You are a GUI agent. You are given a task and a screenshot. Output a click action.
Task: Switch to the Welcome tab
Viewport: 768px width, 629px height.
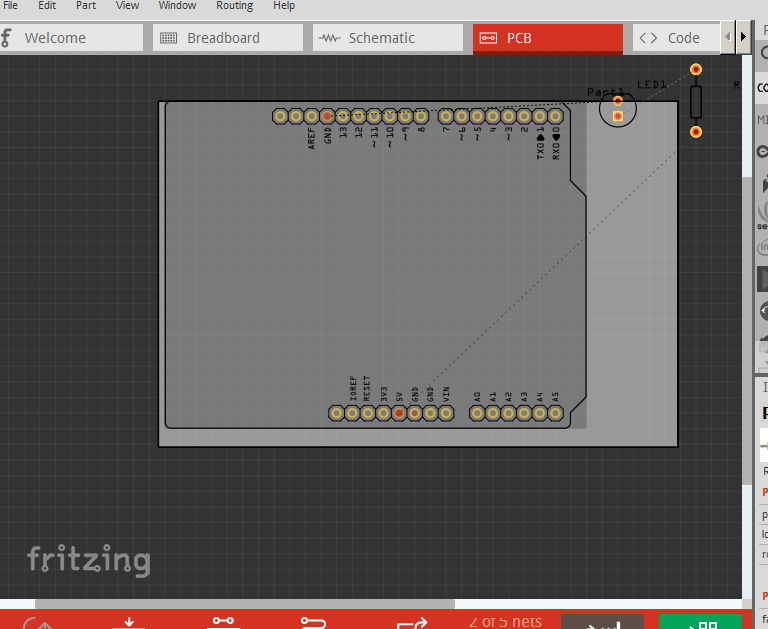click(x=72, y=38)
